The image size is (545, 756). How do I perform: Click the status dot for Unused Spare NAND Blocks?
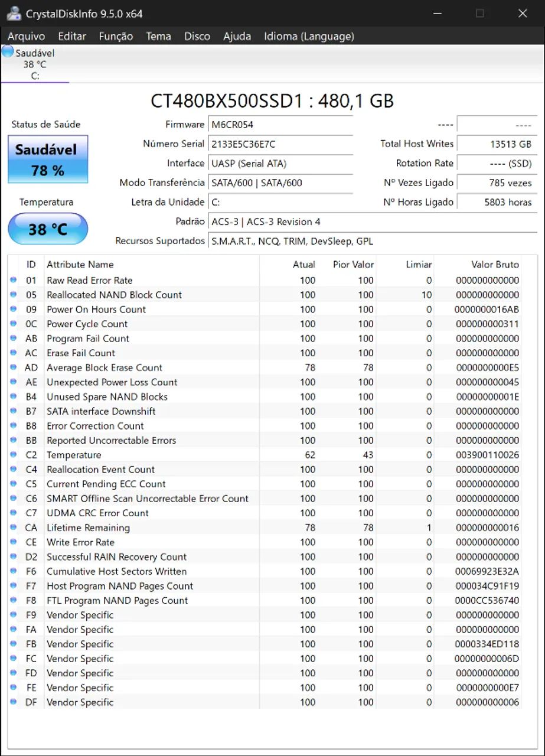pyautogui.click(x=13, y=396)
